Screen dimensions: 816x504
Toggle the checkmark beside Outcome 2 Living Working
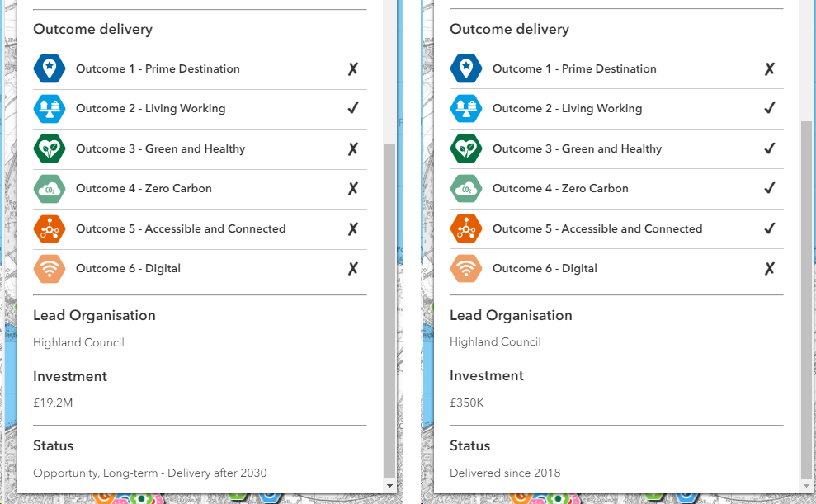tap(353, 108)
